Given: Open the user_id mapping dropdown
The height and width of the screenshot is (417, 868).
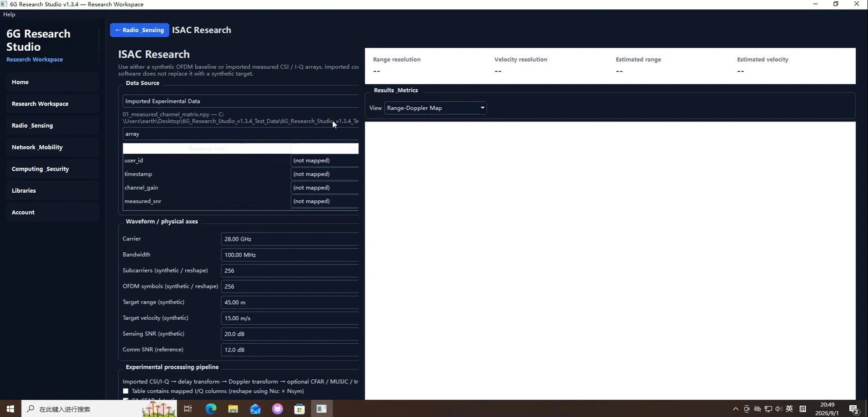Looking at the screenshot, I should 325,160.
